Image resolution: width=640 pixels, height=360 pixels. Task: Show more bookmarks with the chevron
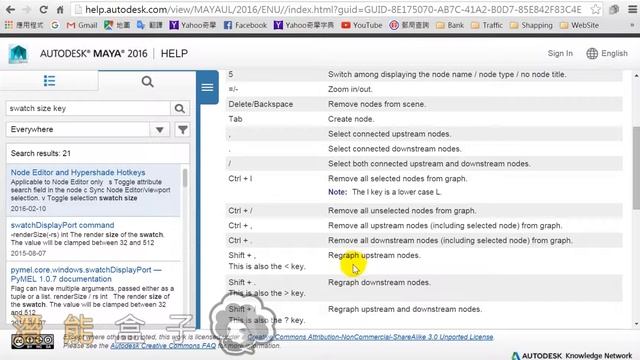pos(632,25)
